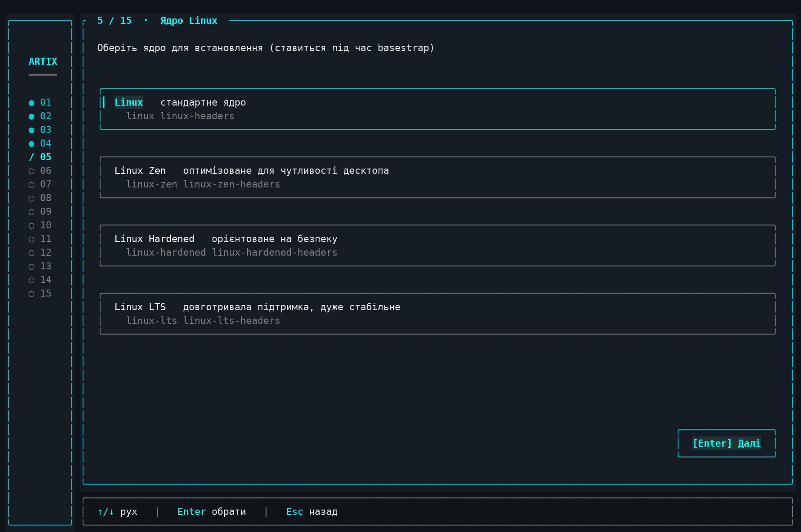Jump to step 13 in sidebar

[40, 266]
